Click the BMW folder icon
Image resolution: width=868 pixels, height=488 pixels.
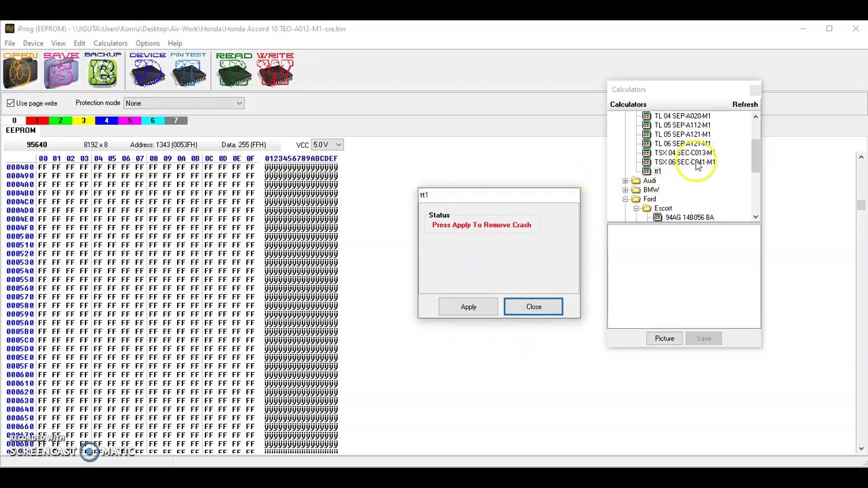636,190
